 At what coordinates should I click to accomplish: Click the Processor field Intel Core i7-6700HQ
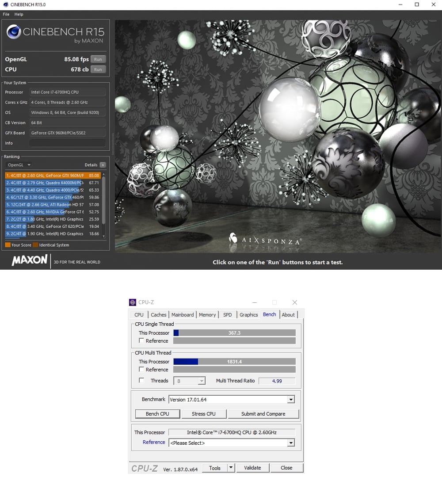click(x=68, y=92)
